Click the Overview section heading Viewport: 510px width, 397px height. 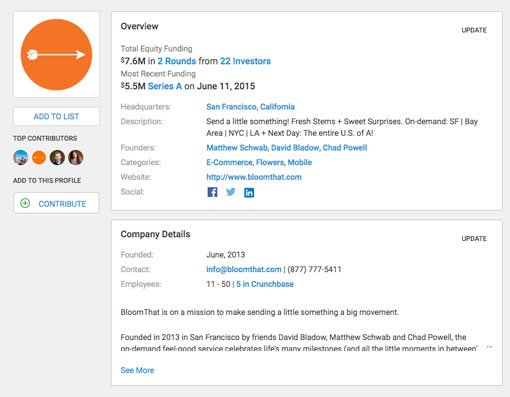(x=139, y=26)
